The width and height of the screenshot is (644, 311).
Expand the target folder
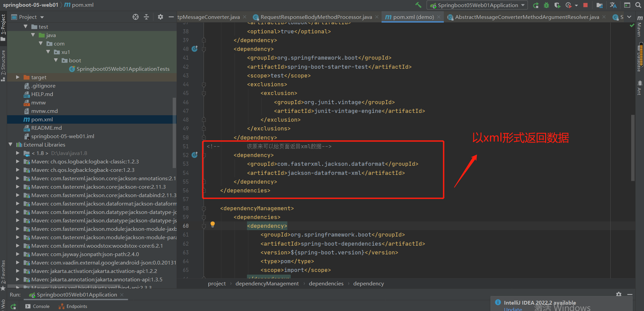pos(18,77)
